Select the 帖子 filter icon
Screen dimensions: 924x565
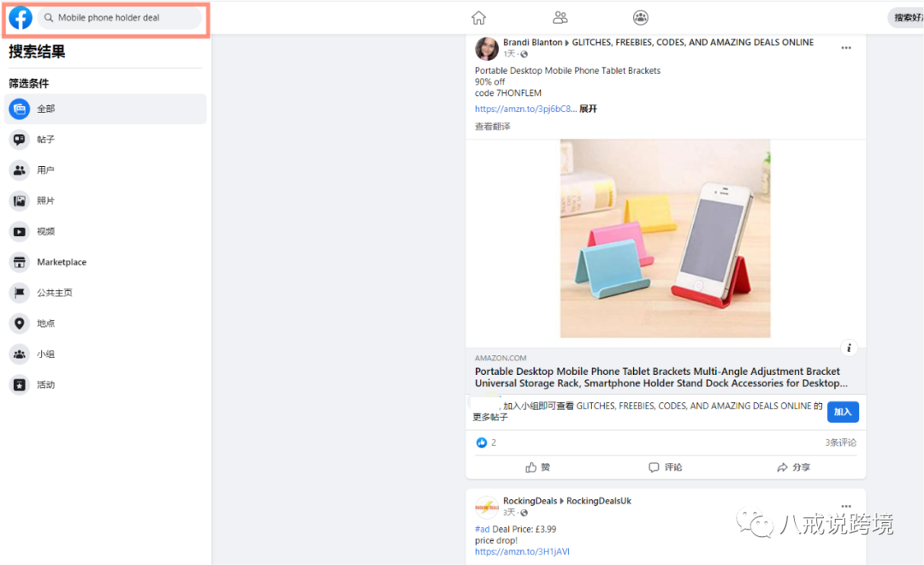[x=20, y=140]
